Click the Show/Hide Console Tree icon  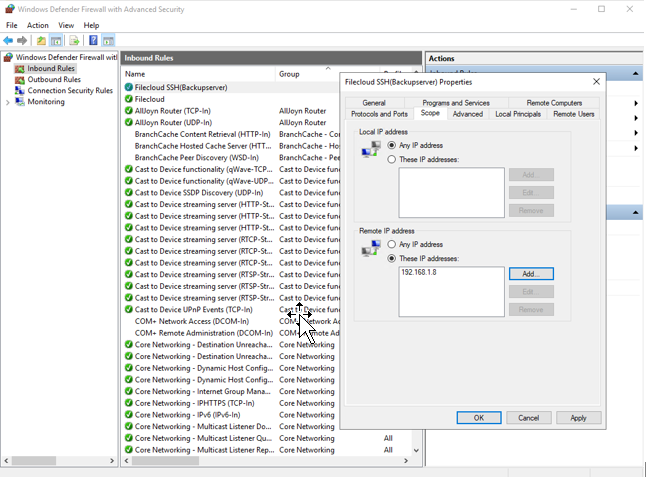point(57,41)
